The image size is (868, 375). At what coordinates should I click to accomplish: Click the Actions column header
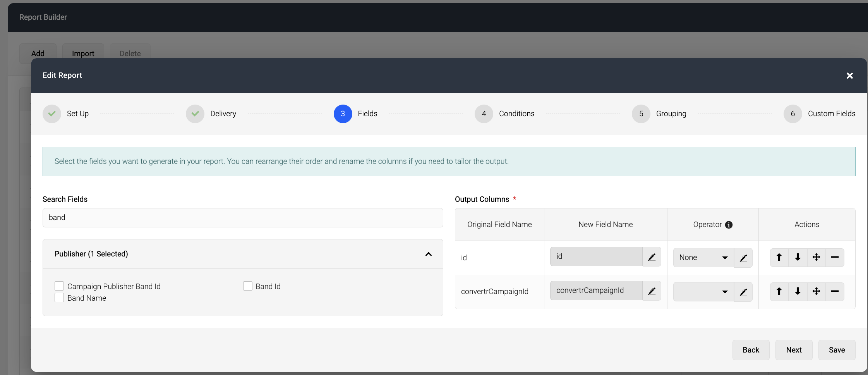(x=807, y=225)
